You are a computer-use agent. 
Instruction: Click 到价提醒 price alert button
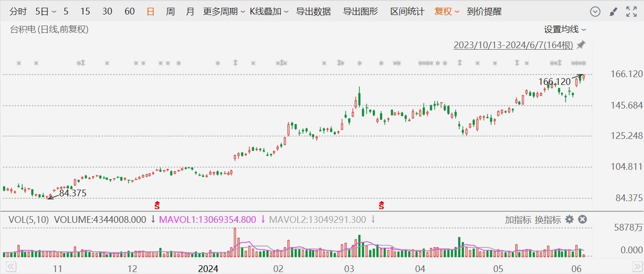coord(484,12)
